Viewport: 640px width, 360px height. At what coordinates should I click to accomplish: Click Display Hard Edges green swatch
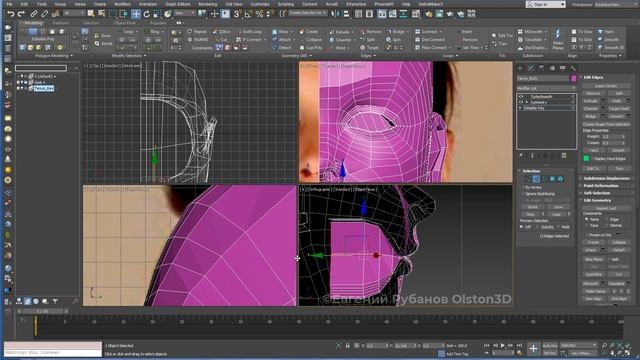pyautogui.click(x=586, y=158)
